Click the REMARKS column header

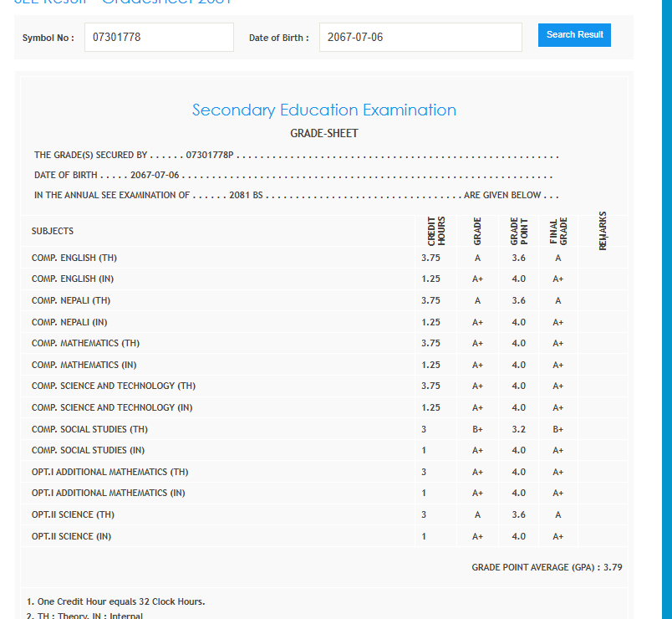point(603,230)
